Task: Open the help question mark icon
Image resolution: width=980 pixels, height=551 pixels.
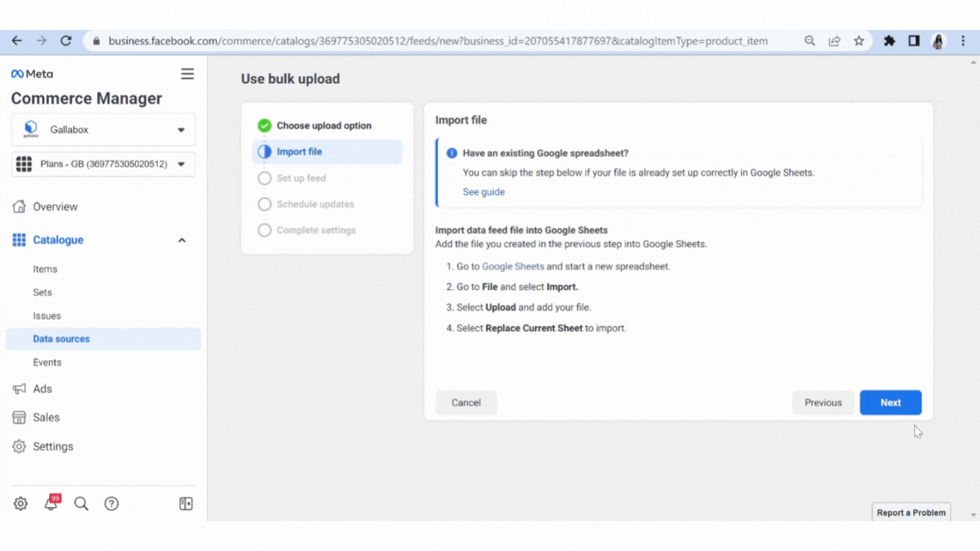Action: coord(112,503)
